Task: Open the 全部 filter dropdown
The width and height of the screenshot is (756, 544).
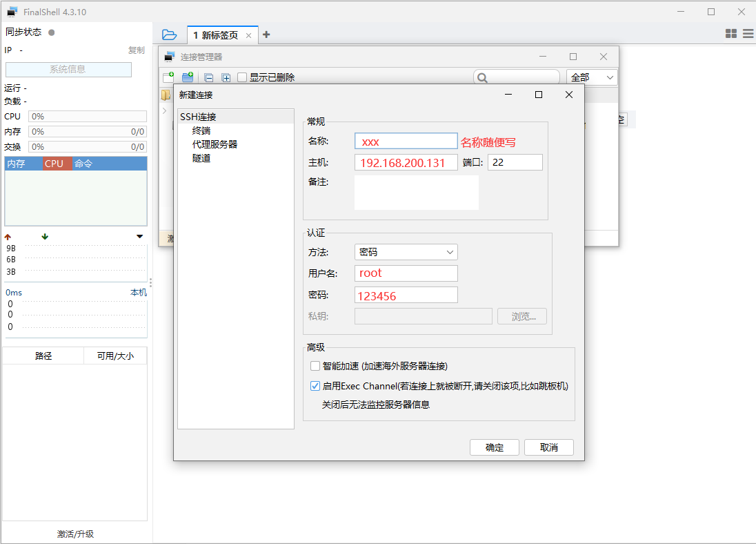Action: click(592, 77)
